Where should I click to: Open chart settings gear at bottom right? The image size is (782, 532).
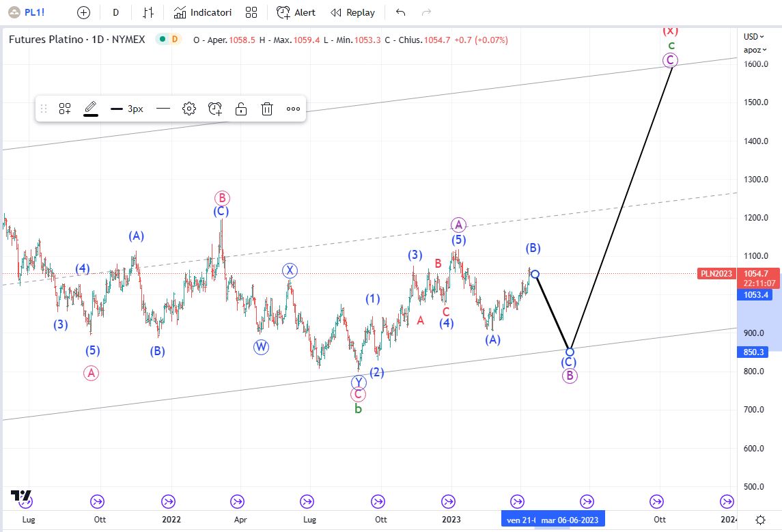click(761, 520)
